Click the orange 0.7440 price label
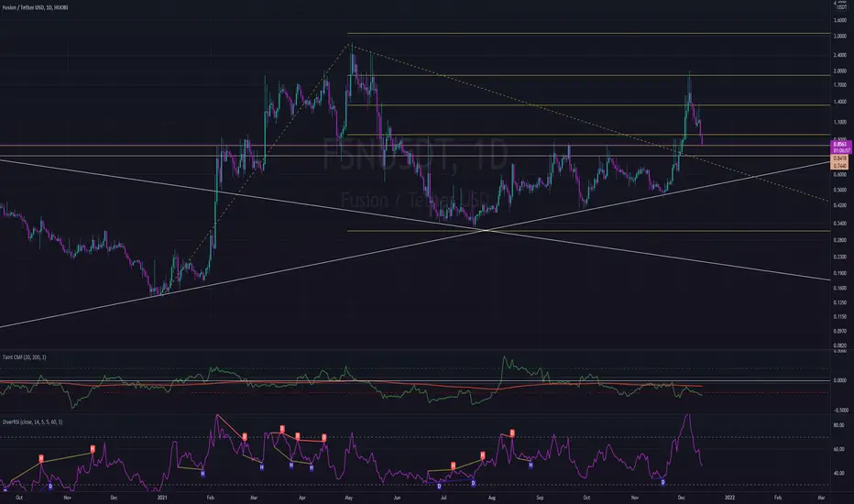The width and height of the screenshot is (854, 504). click(841, 165)
